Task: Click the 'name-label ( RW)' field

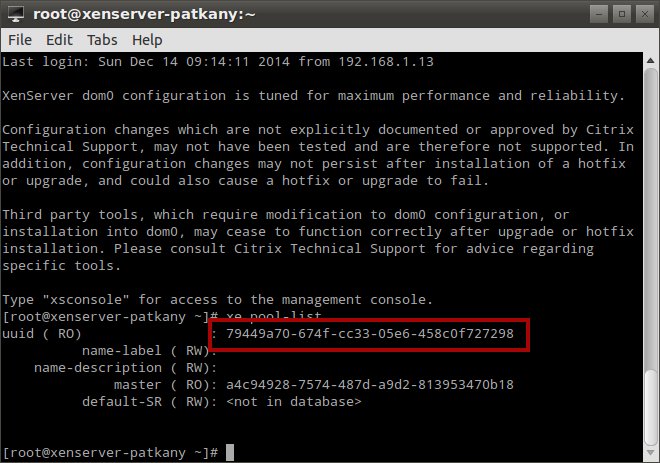Action: pos(149,351)
